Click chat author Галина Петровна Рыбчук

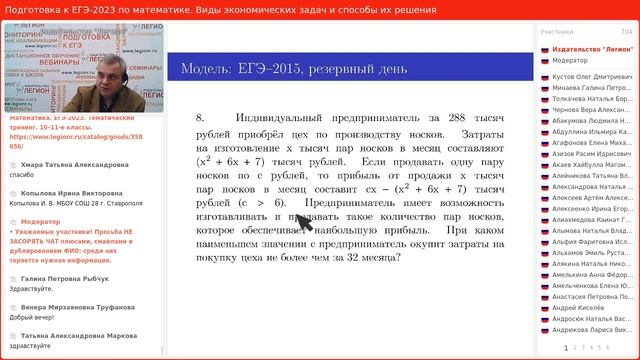65,279
